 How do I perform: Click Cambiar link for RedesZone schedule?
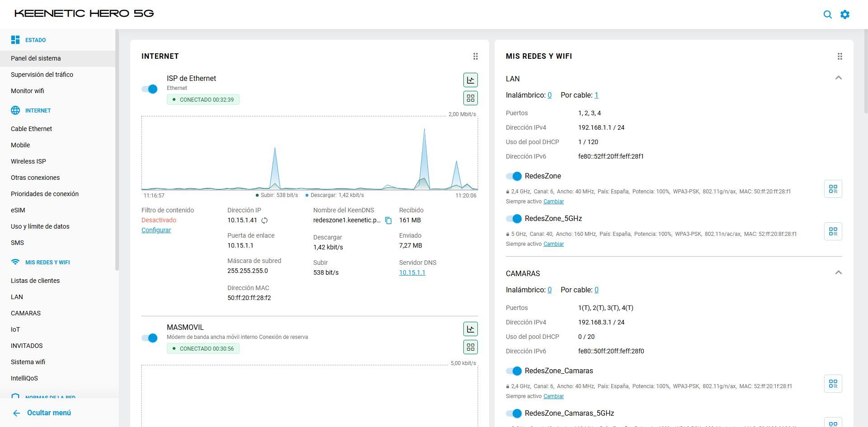(553, 202)
